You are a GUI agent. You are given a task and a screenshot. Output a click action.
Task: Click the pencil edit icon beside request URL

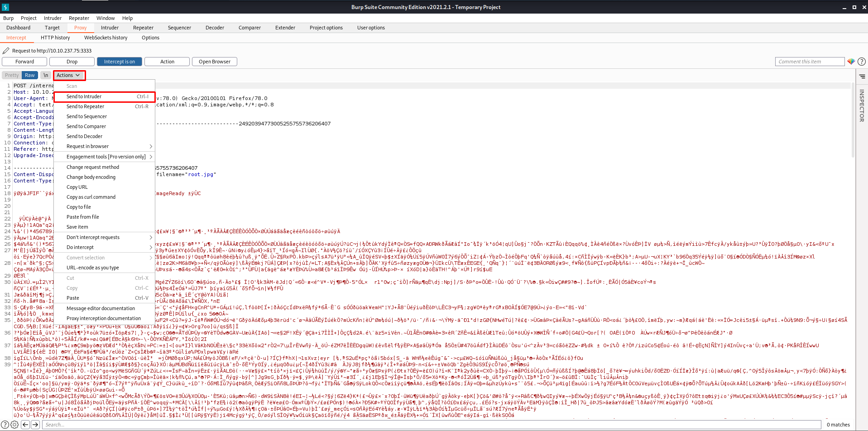[x=6, y=51]
